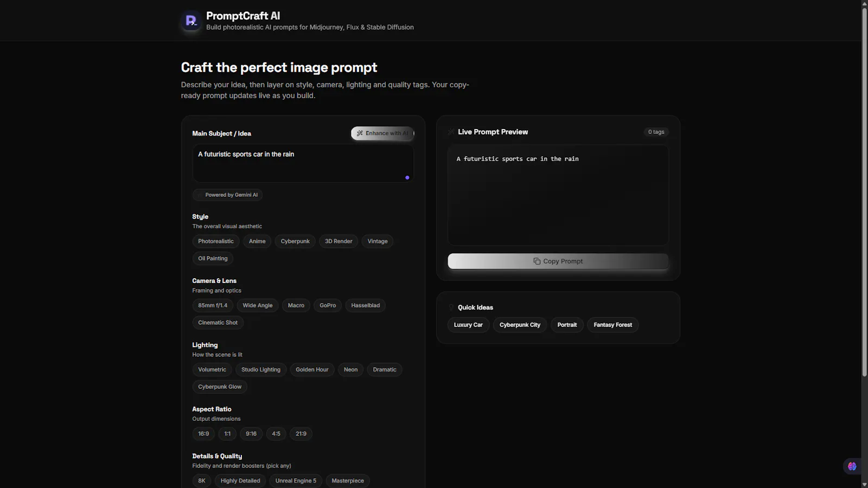Click the scrollbar up arrow
Screen dimensions: 868x488
864,3
